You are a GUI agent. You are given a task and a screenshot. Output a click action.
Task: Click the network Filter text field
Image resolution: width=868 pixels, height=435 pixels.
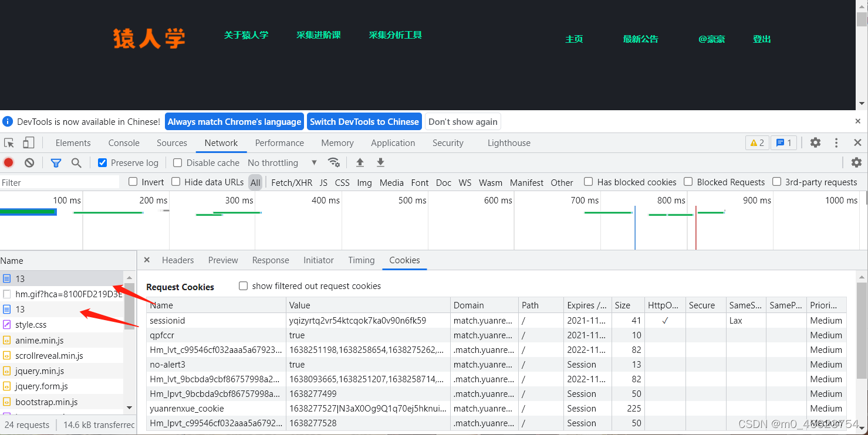[59, 183]
